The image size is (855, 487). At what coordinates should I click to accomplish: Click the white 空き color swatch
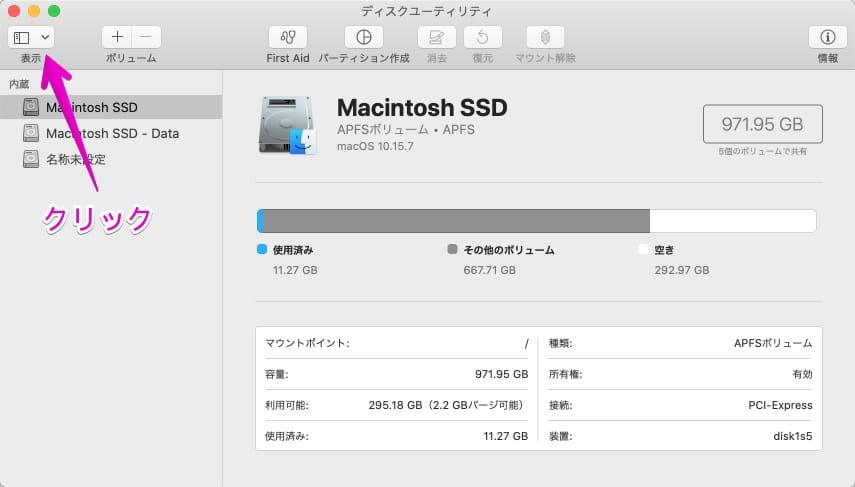(x=643, y=249)
